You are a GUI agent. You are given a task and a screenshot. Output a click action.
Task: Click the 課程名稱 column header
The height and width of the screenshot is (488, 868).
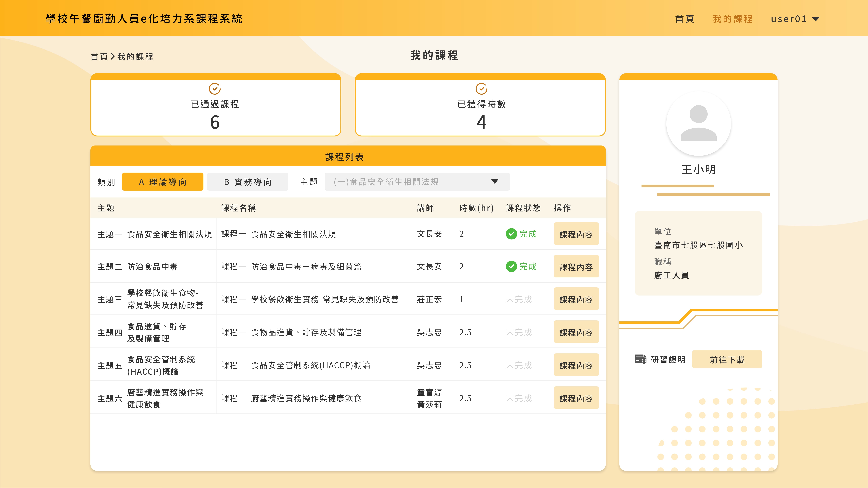click(x=239, y=208)
